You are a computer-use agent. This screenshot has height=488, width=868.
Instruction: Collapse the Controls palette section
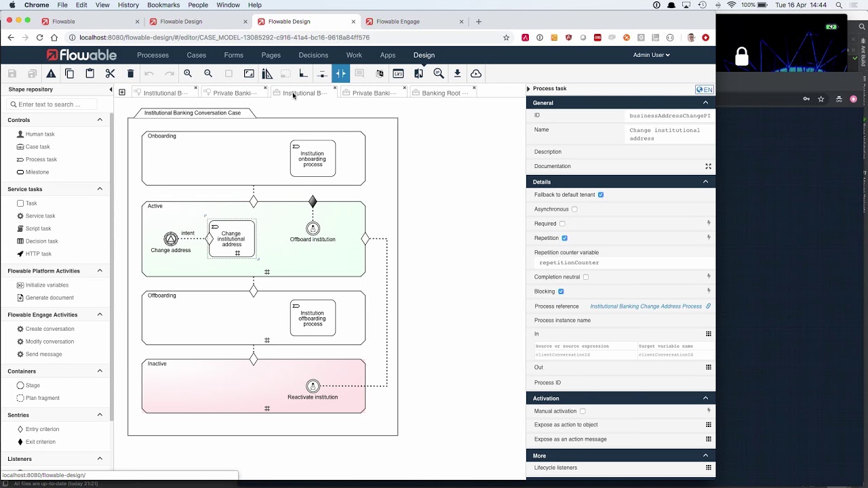click(x=100, y=120)
